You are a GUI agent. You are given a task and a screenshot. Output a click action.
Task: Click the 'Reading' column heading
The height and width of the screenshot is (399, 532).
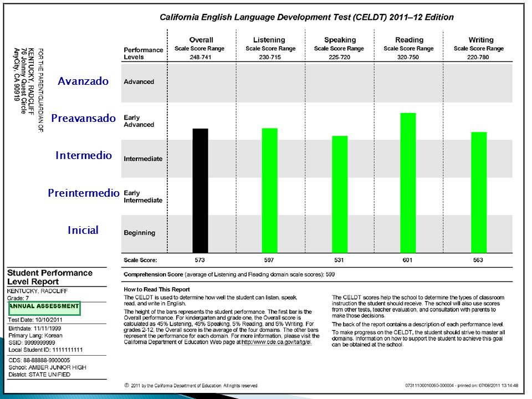(409, 40)
